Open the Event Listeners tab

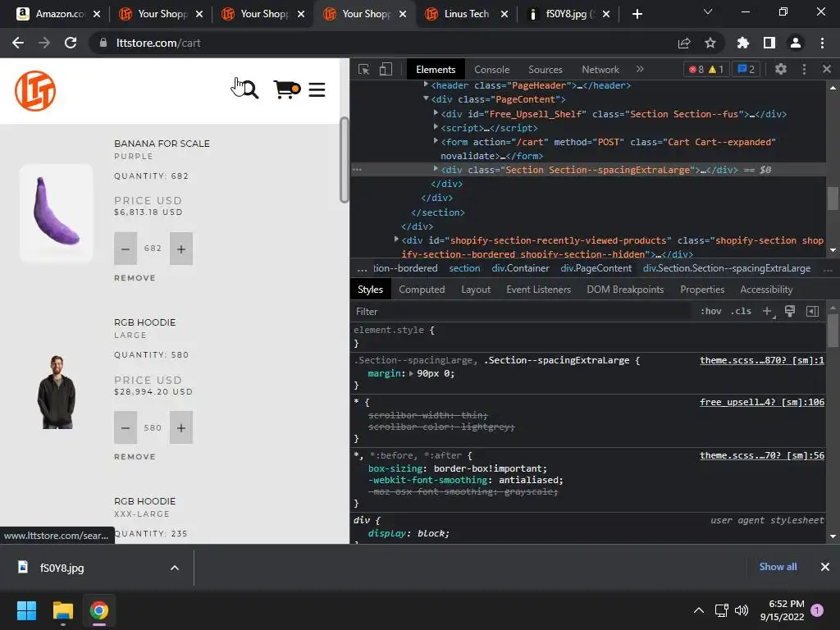click(538, 290)
